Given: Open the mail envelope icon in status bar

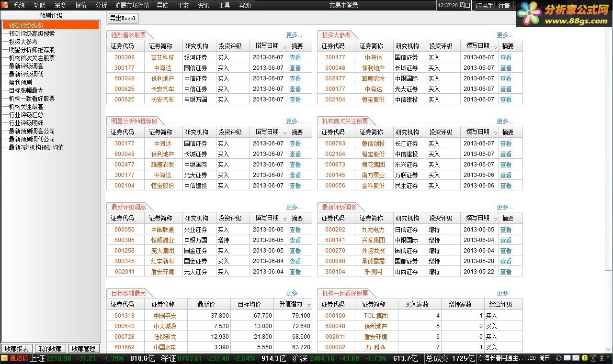Looking at the screenshot, I should pyautogui.click(x=576, y=358).
